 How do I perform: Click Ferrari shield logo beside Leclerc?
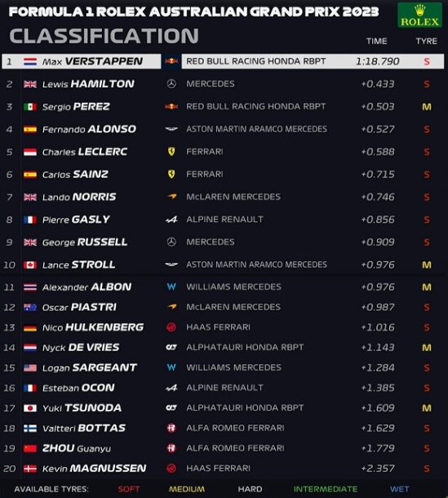(171, 152)
